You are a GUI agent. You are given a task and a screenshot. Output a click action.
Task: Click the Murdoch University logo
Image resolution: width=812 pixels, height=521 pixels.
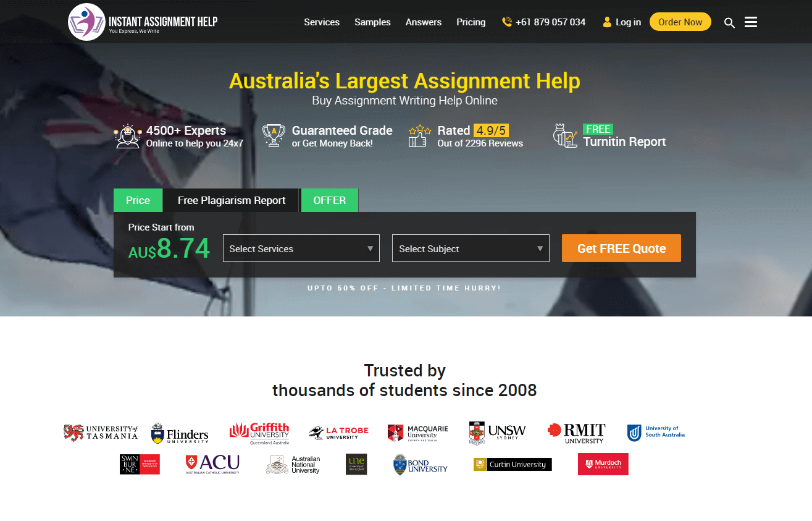coord(603,464)
